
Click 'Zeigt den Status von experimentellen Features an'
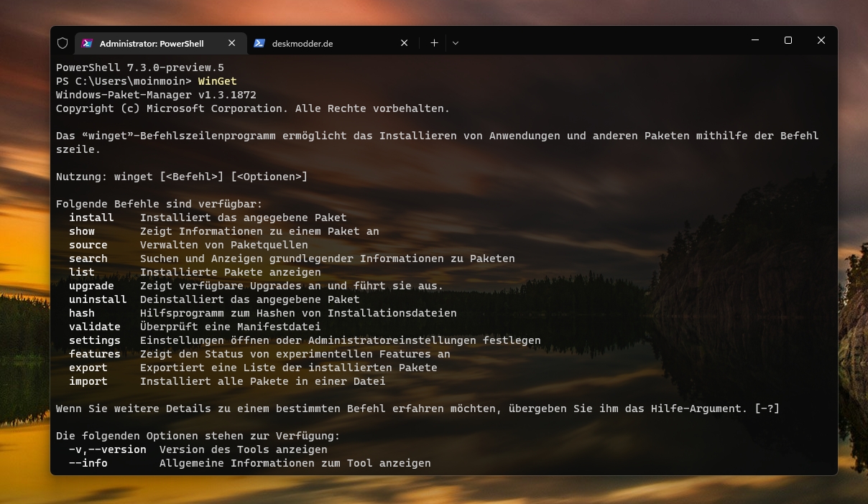(295, 354)
